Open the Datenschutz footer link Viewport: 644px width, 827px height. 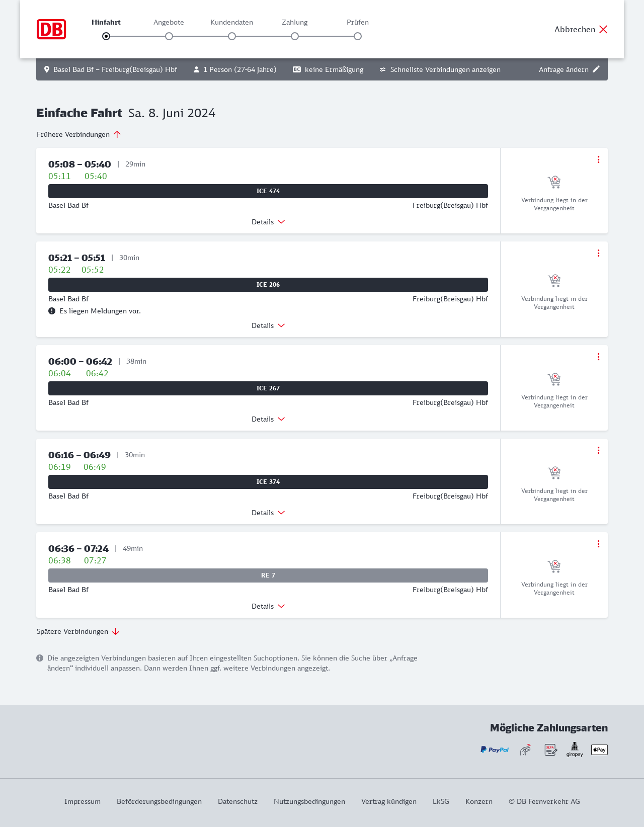point(237,801)
